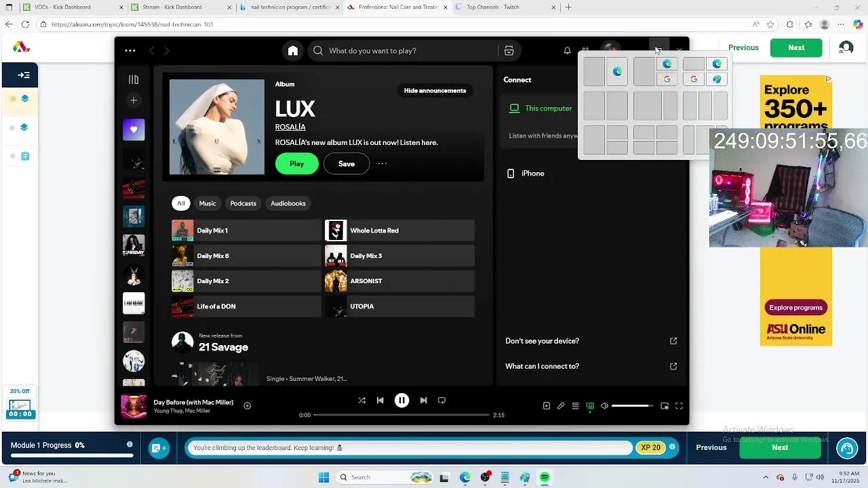This screenshot has width=868, height=488.
Task: Open Whole Lotta Red album
Action: (399, 230)
